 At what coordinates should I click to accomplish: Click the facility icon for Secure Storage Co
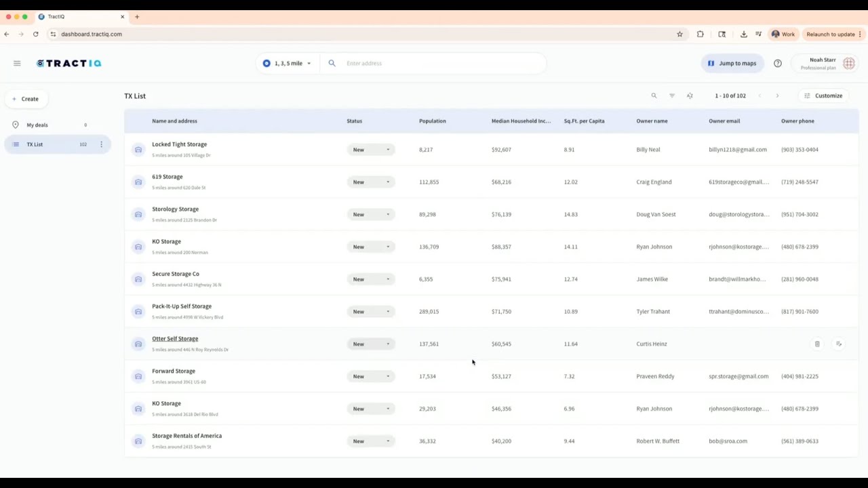click(x=138, y=279)
